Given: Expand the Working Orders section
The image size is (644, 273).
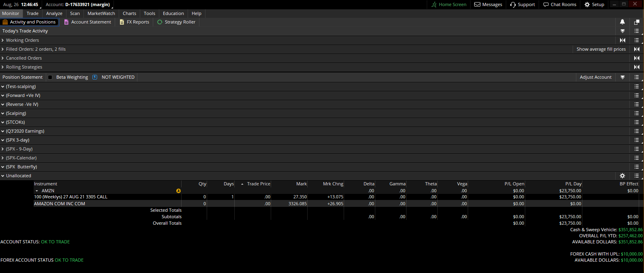Looking at the screenshot, I should pos(3,40).
